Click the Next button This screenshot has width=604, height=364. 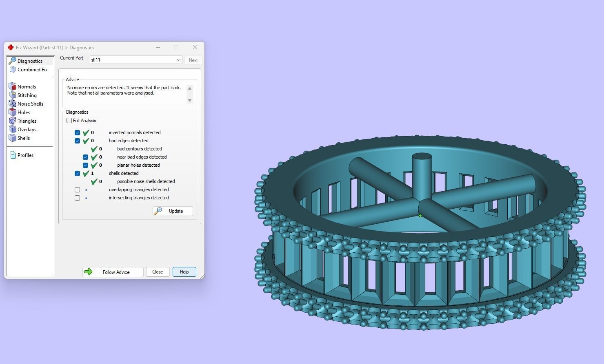pos(193,60)
